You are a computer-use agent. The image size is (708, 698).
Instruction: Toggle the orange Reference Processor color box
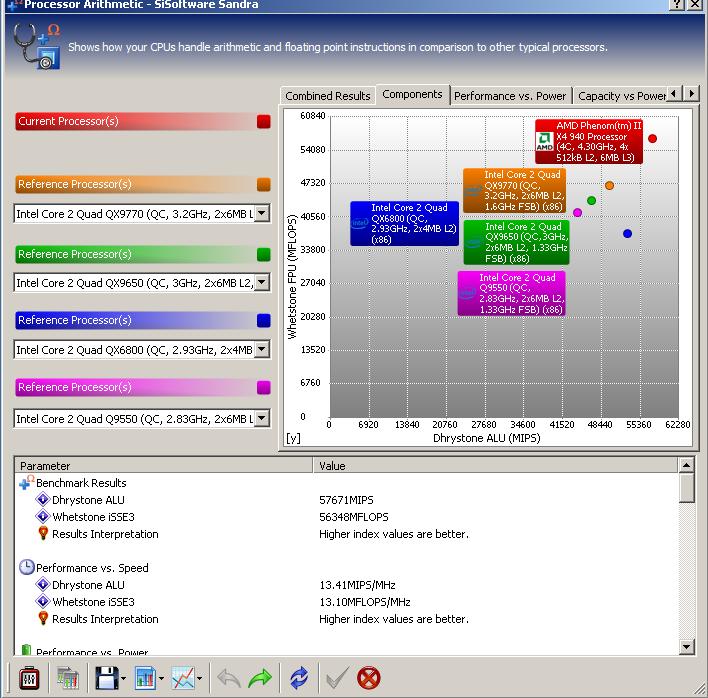coord(264,184)
